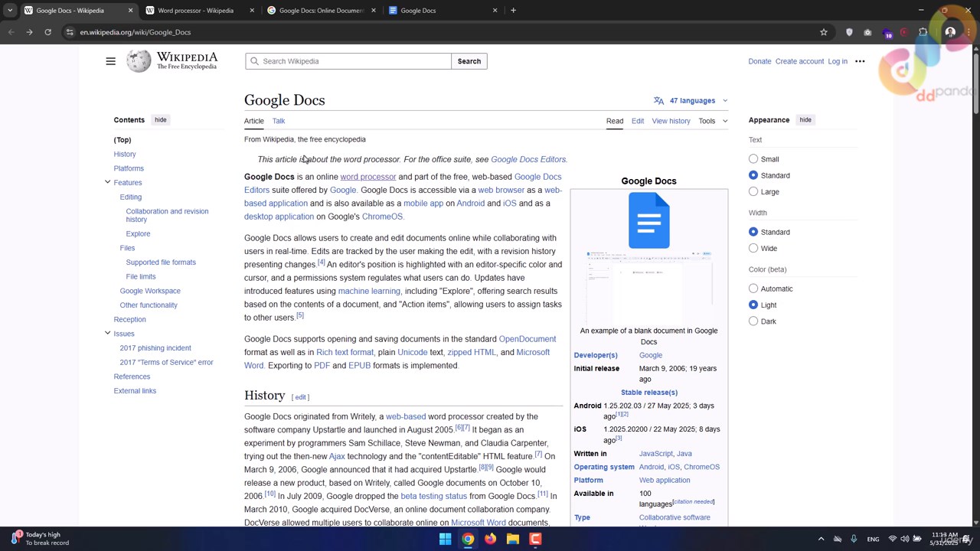The width and height of the screenshot is (980, 551).
Task: Switch to Google Docs: Online Document tab
Action: [321, 10]
